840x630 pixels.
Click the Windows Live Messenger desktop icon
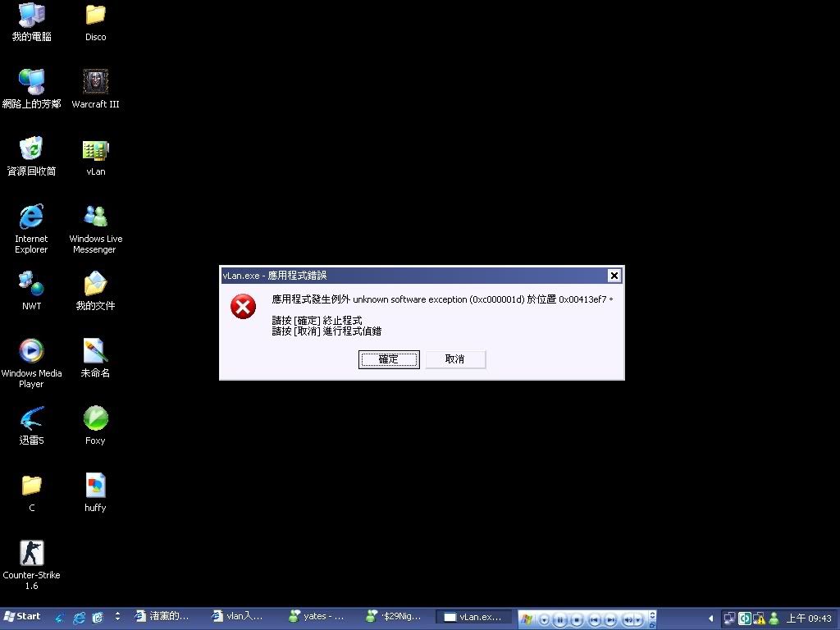coord(96,217)
